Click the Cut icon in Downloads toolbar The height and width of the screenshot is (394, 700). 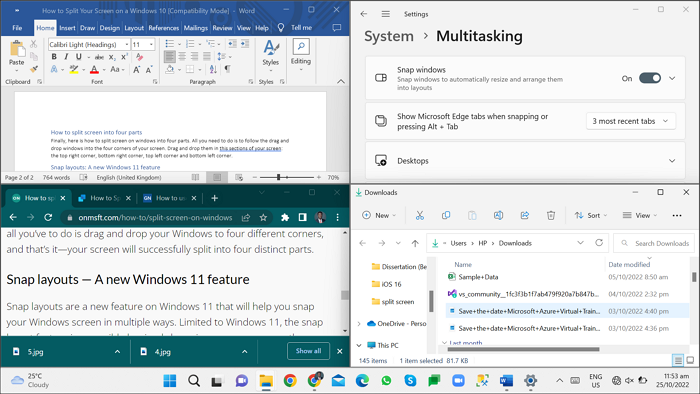click(x=420, y=216)
